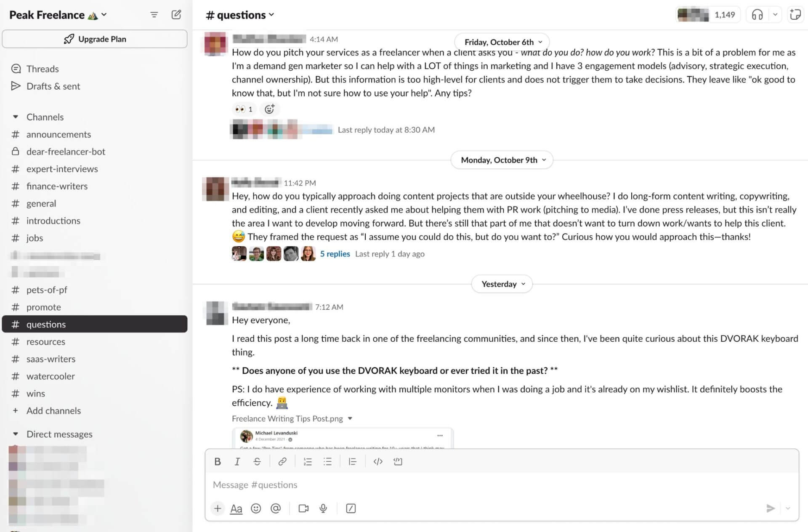Viewport: 808px width, 532px height.
Task: Toggle the headphones icon in top bar
Action: [757, 14]
